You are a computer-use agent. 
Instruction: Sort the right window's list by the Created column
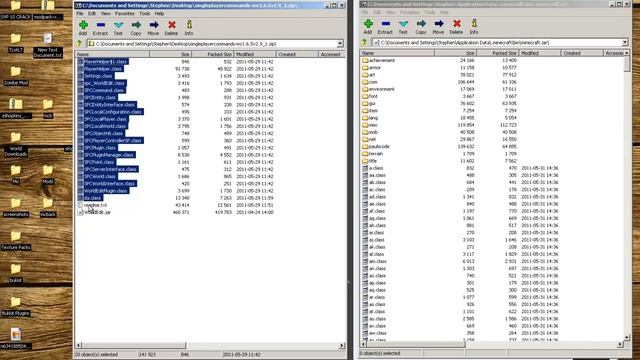[x=582, y=53]
